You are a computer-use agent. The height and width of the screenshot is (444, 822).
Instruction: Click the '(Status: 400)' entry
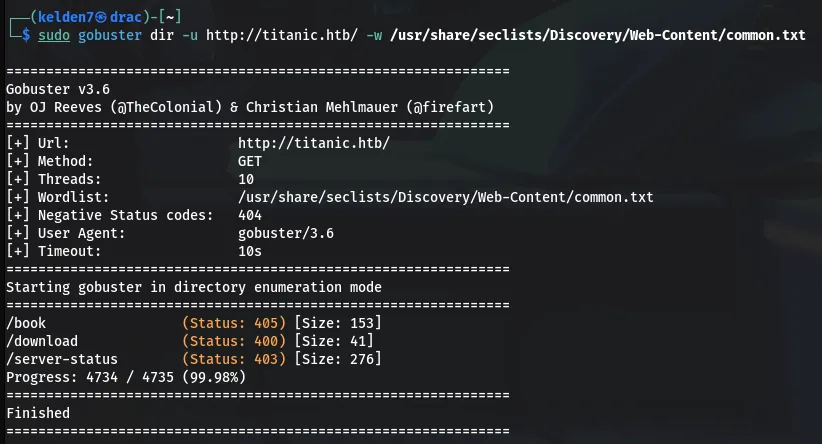[234, 341]
